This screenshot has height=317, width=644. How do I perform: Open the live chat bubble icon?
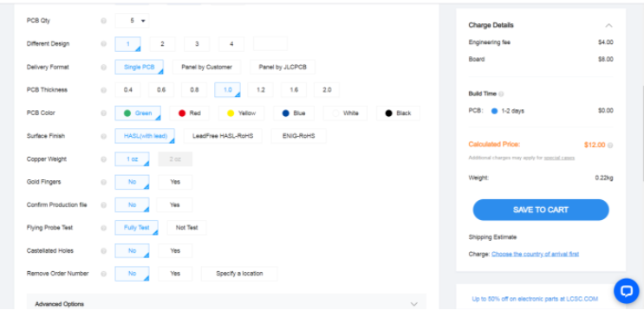pyautogui.click(x=627, y=291)
